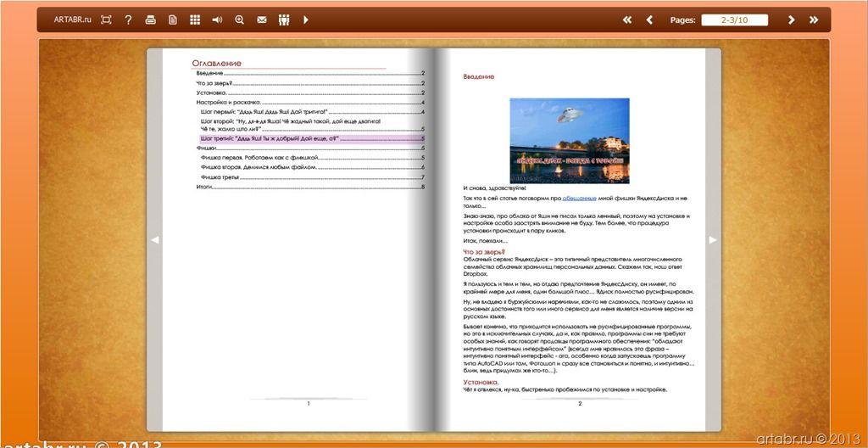Click the social share people icon
The image size is (868, 448).
(283, 20)
